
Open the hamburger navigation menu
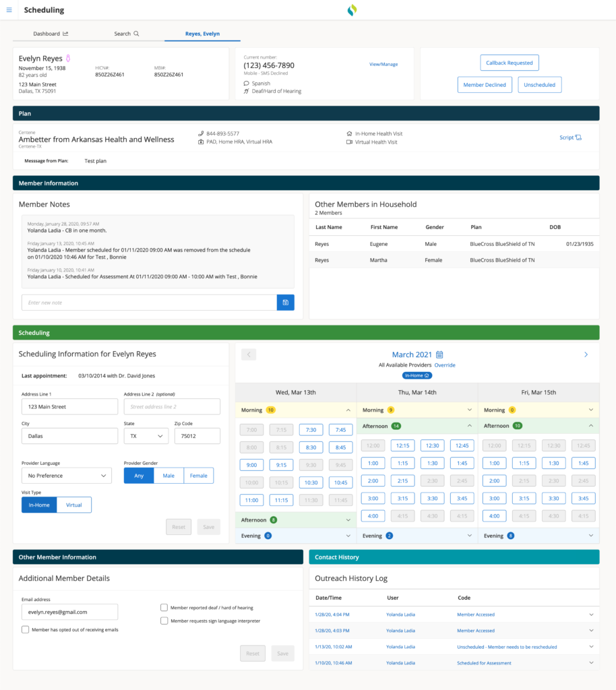[9, 10]
